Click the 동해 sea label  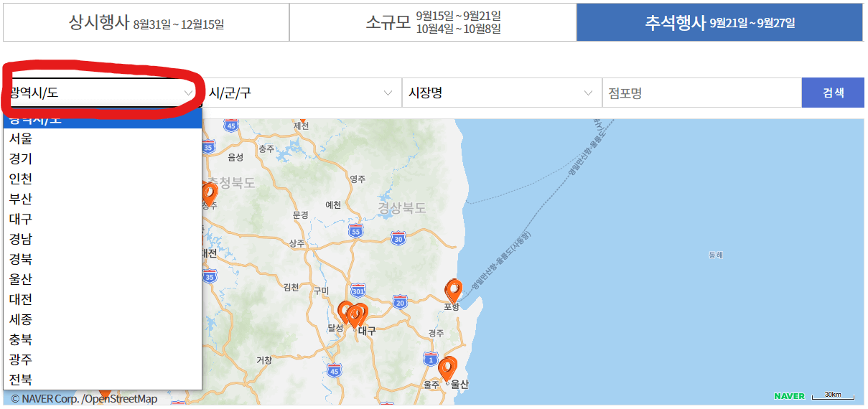pyautogui.click(x=716, y=255)
